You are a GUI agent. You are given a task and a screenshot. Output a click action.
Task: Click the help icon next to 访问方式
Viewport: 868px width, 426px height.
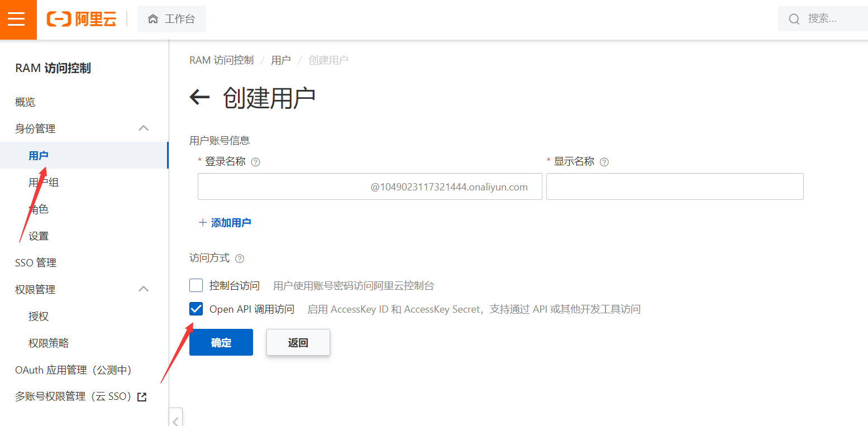(x=240, y=259)
